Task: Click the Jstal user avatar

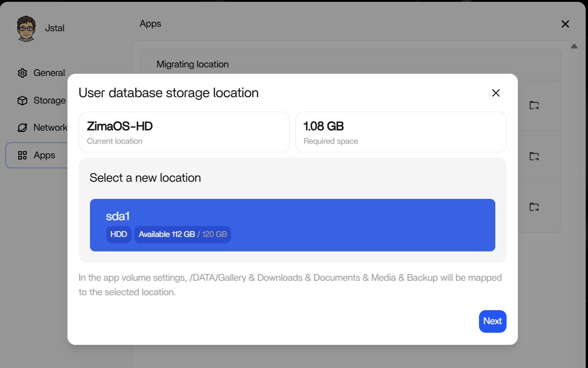Action: pos(26,28)
